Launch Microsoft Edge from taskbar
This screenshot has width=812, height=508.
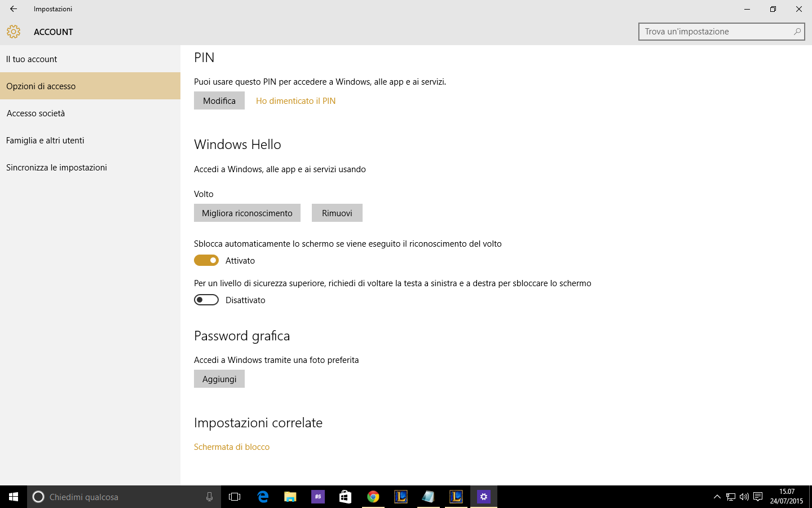(x=263, y=497)
